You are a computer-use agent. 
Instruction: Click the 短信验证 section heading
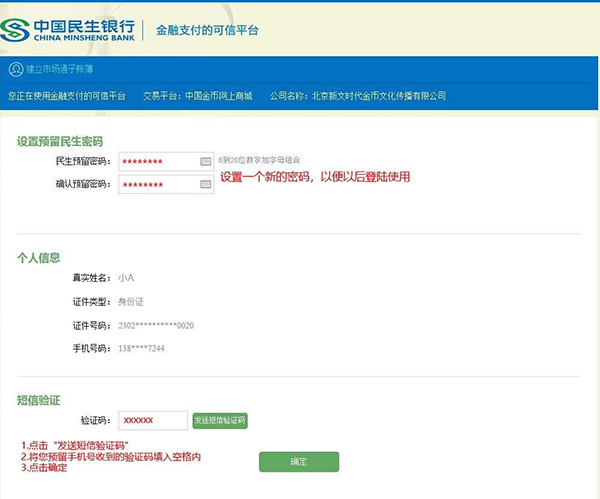38,399
